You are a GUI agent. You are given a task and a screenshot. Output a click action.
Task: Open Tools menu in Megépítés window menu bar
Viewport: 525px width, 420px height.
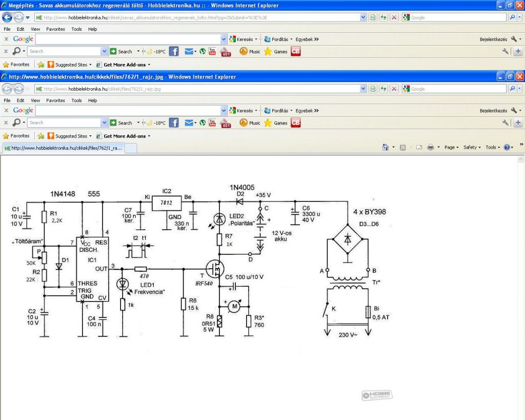coord(77,29)
